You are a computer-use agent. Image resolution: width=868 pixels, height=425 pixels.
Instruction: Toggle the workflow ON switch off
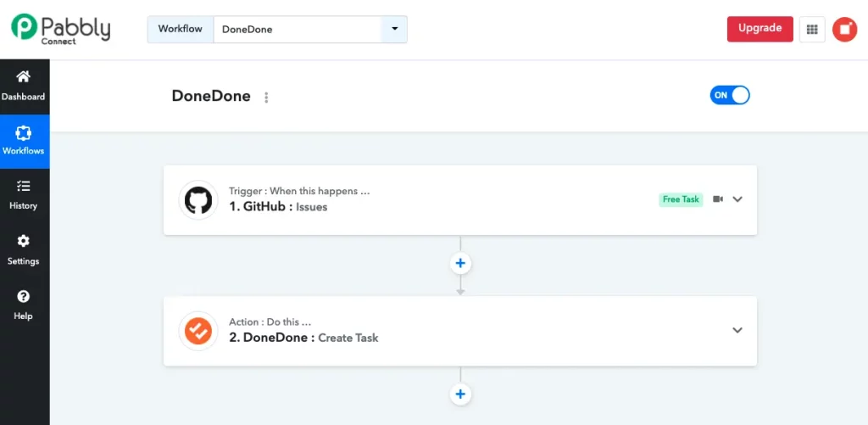tap(730, 95)
